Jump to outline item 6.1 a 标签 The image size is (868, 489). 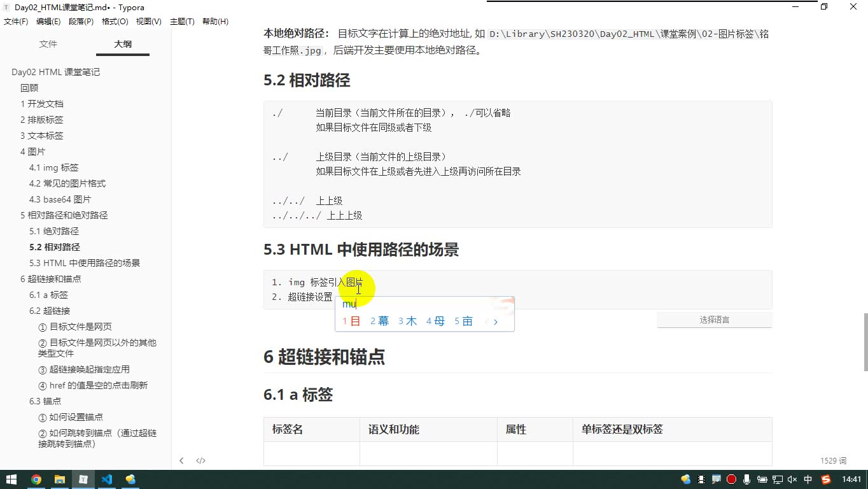coord(48,295)
